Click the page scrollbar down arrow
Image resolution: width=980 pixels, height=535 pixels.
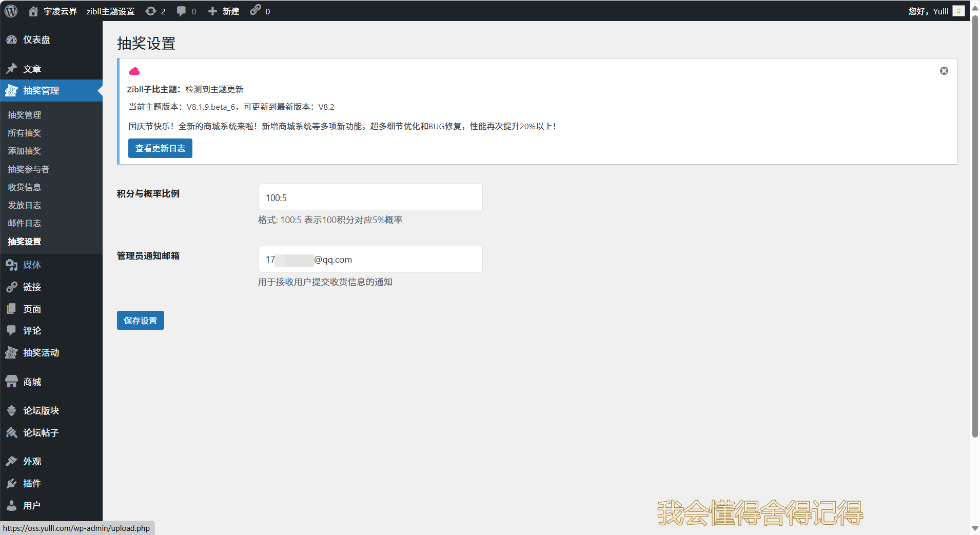[x=975, y=528]
